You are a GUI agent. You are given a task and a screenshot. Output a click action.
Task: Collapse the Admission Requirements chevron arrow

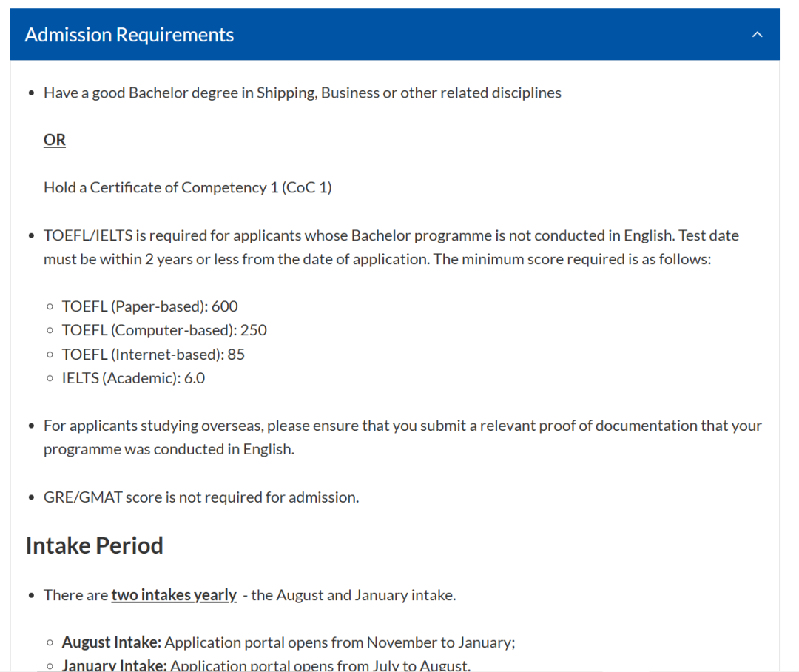(757, 35)
